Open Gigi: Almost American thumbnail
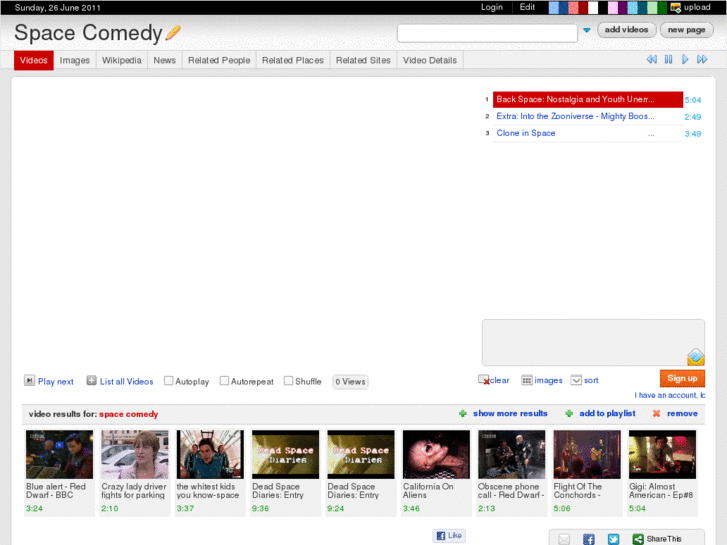Viewport: 727px width, 545px height. point(662,454)
